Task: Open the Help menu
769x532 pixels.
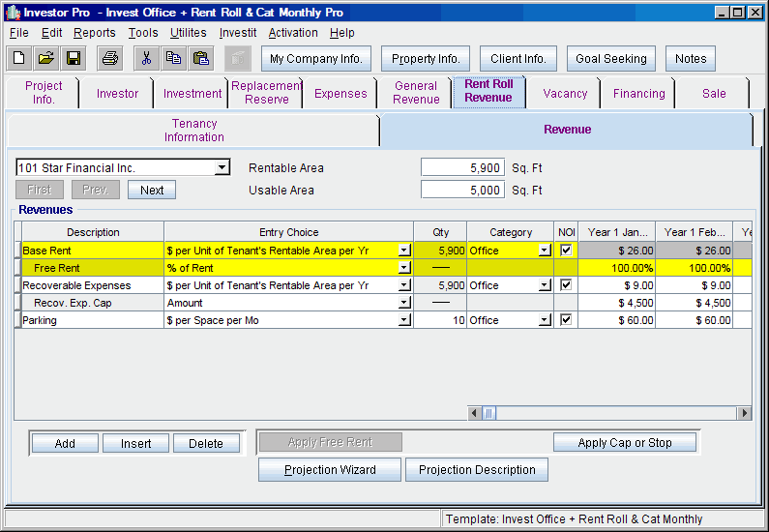Action: tap(341, 33)
